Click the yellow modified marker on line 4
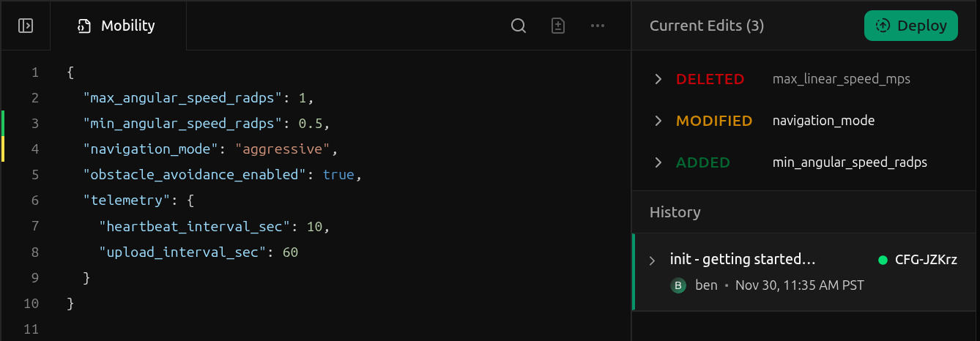980x341 pixels. coord(3,149)
